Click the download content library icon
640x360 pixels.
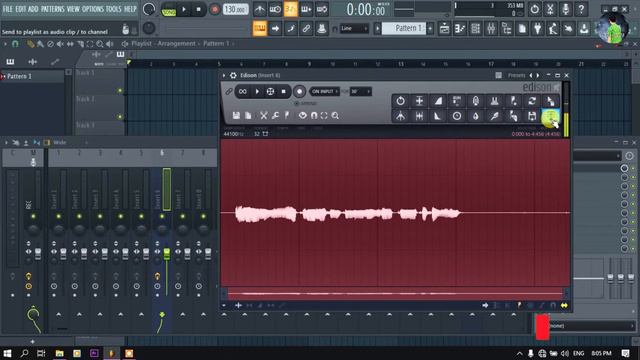[584, 28]
